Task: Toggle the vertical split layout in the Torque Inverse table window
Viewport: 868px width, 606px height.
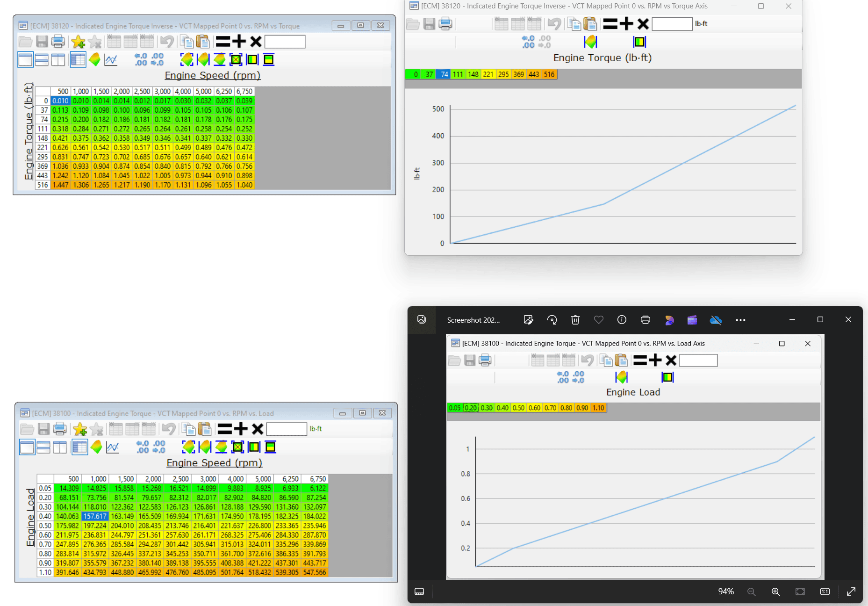Action: (x=58, y=59)
